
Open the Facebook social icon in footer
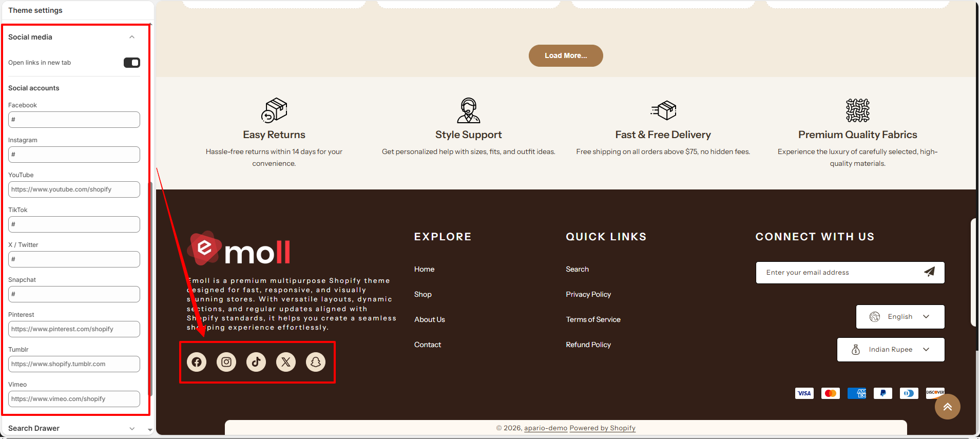point(197,362)
